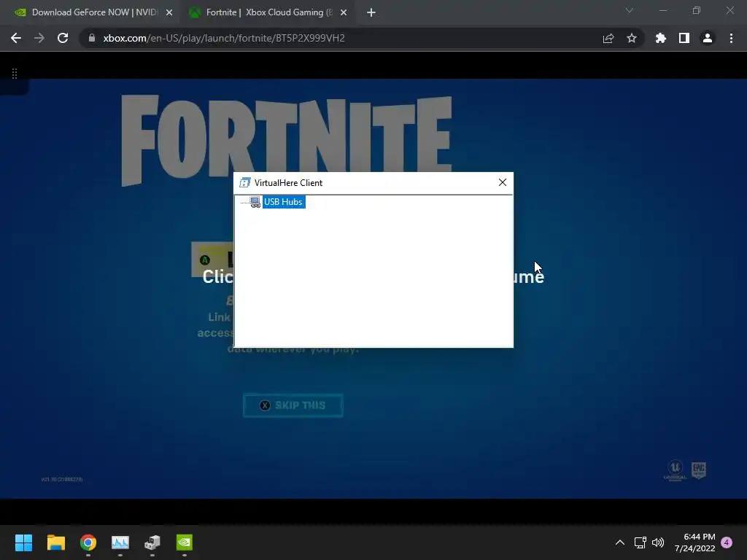Minimize the Chrome window

point(662,10)
